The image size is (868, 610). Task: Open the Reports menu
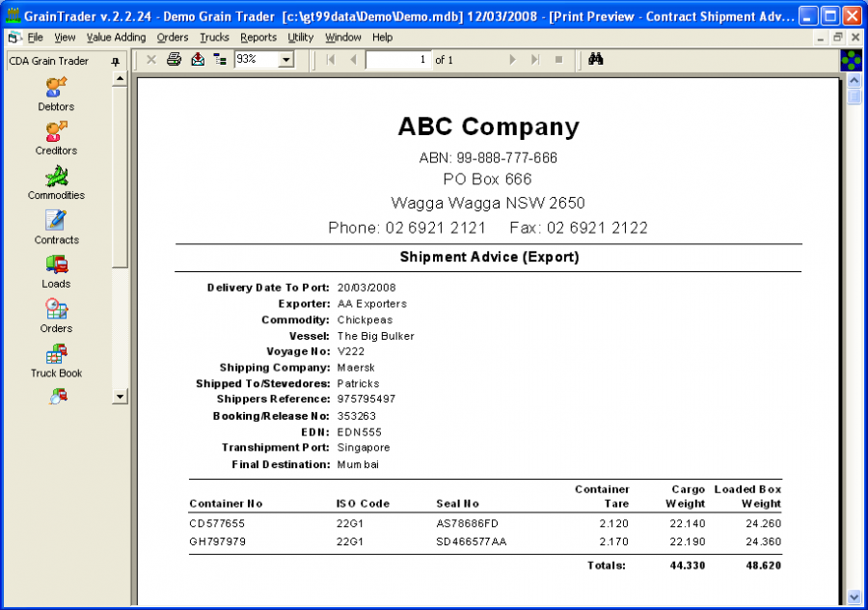[258, 37]
